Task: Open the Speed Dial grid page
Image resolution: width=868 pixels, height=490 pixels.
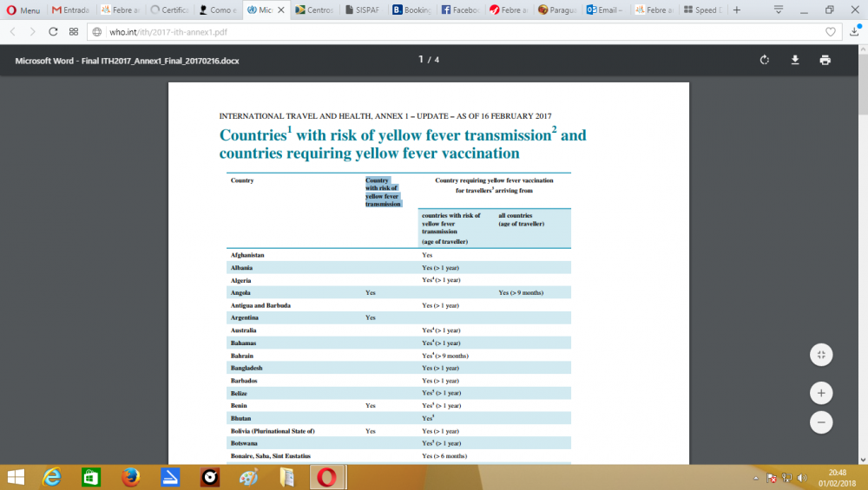Action: (x=73, y=31)
